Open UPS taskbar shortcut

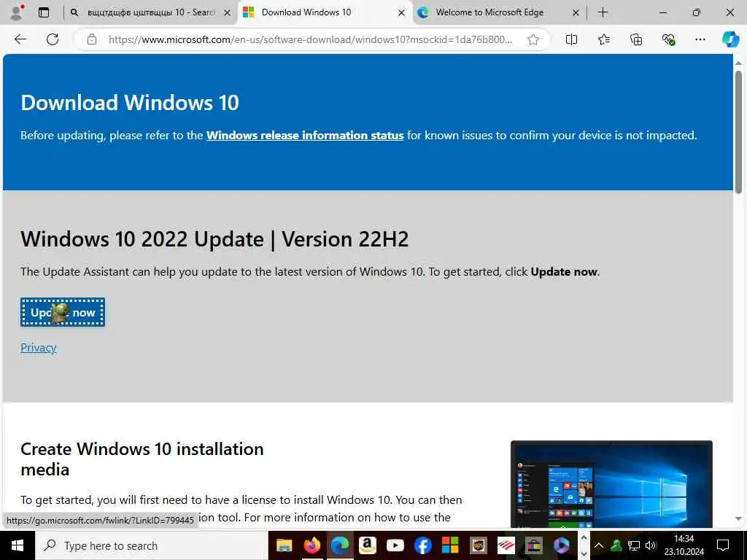(x=478, y=545)
